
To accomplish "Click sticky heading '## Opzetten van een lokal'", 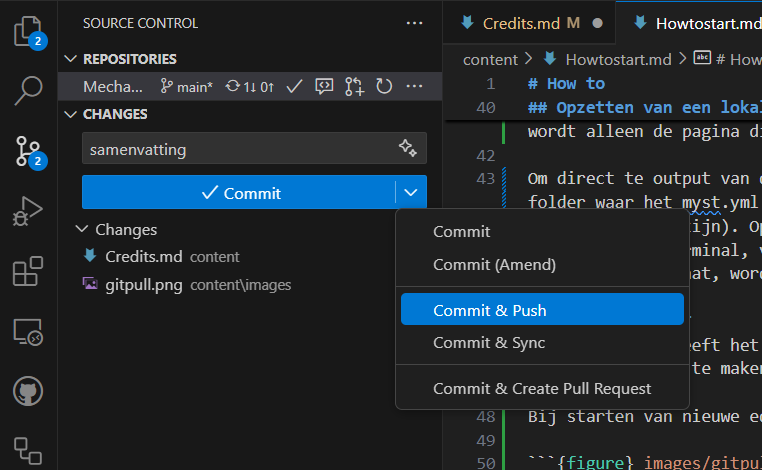I will point(644,107).
